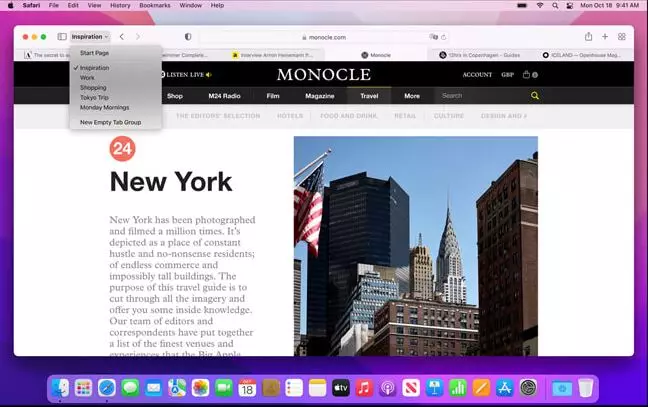Click the ACCOUNT link
This screenshot has width=648, height=407.
coord(477,75)
